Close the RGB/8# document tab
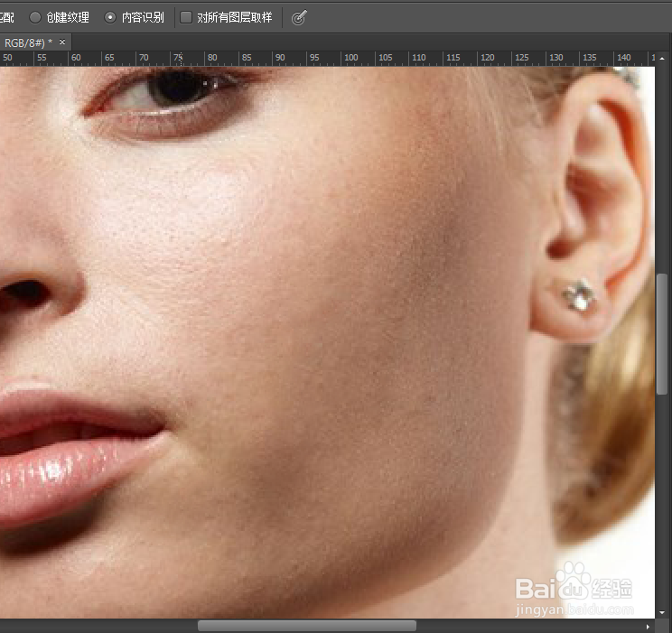The height and width of the screenshot is (633, 672). point(62,42)
